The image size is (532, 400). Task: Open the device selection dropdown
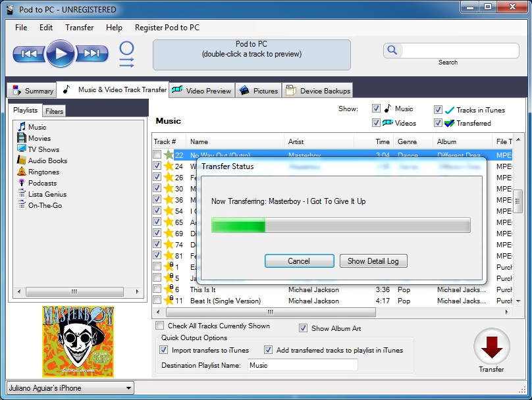(x=70, y=388)
